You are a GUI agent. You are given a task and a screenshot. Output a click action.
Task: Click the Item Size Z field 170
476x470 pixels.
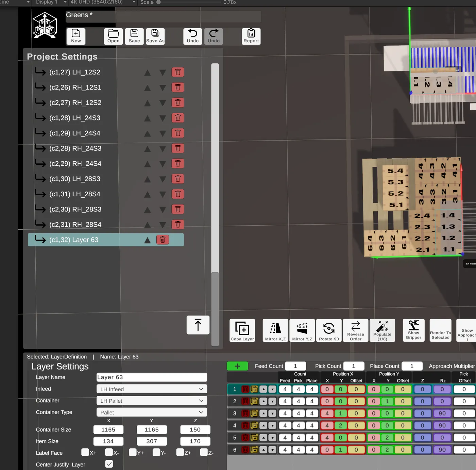click(x=195, y=441)
